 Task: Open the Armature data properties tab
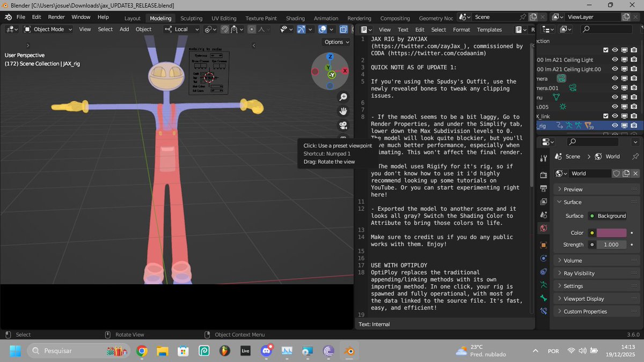point(544,285)
